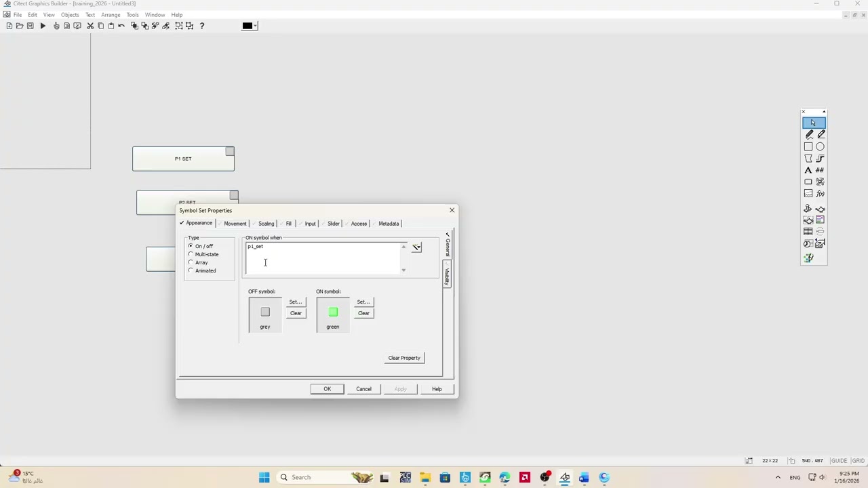The width and height of the screenshot is (868, 488).
Task: Click Set... for the OFF symbol
Action: 296,302
